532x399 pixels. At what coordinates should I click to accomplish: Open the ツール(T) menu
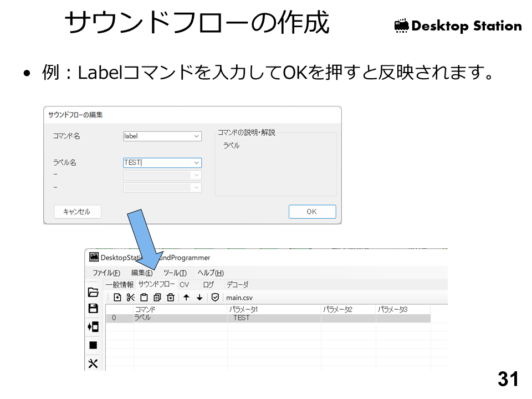coord(175,273)
